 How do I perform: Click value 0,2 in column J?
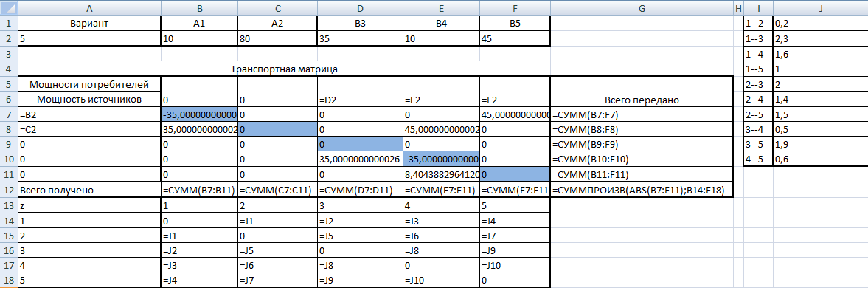coord(820,24)
